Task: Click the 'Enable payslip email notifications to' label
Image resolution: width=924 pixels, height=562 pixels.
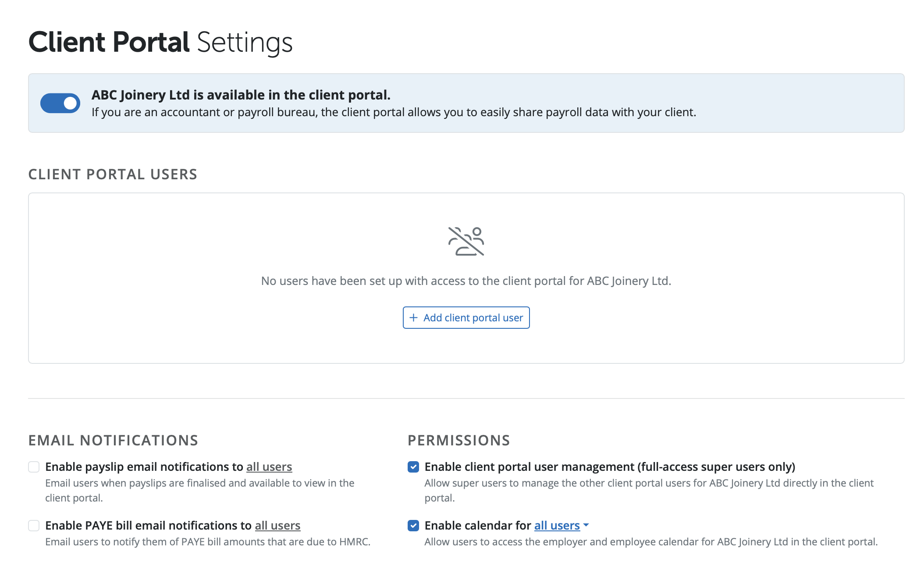Action: click(x=144, y=467)
